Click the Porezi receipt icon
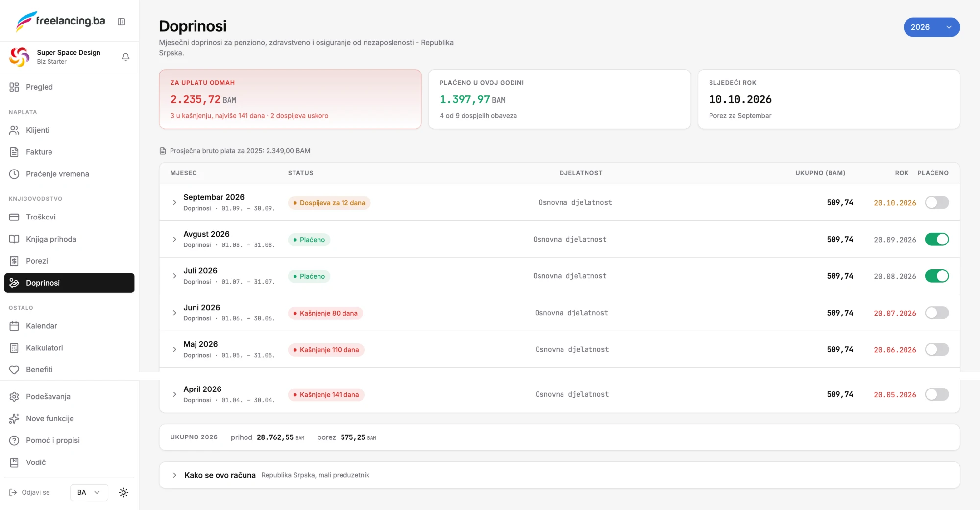This screenshot has height=510, width=980. pos(14,261)
